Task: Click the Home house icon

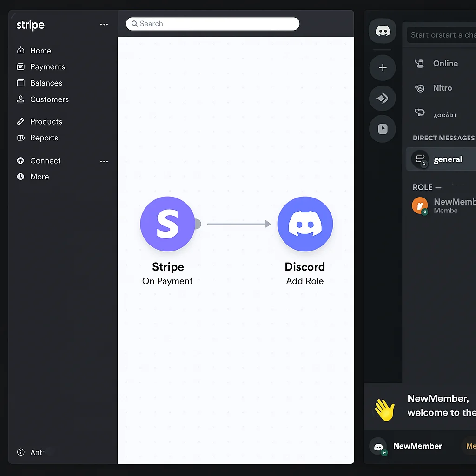Action: [20, 50]
